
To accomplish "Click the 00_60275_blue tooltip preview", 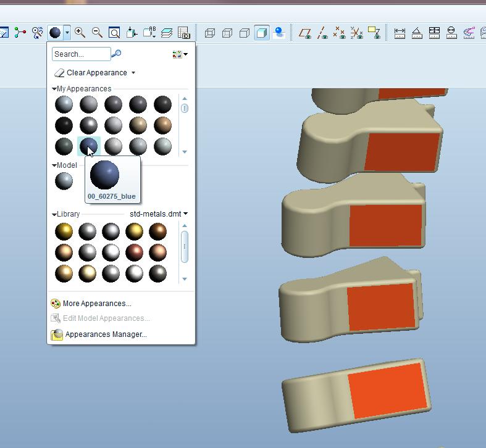I will click(x=112, y=180).
